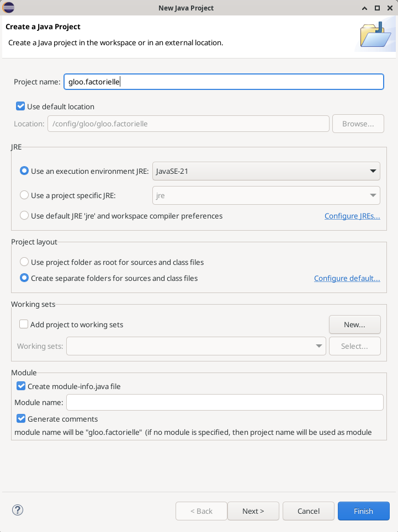Minimize dialog using the up-arrow icon
Screen dimensions: 398x532
pos(364,8)
